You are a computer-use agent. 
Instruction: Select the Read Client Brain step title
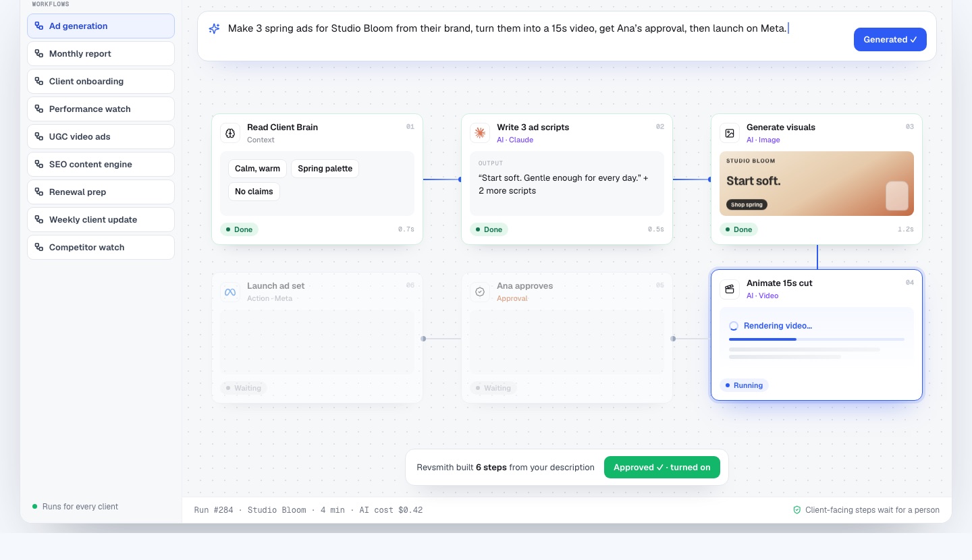(x=282, y=127)
